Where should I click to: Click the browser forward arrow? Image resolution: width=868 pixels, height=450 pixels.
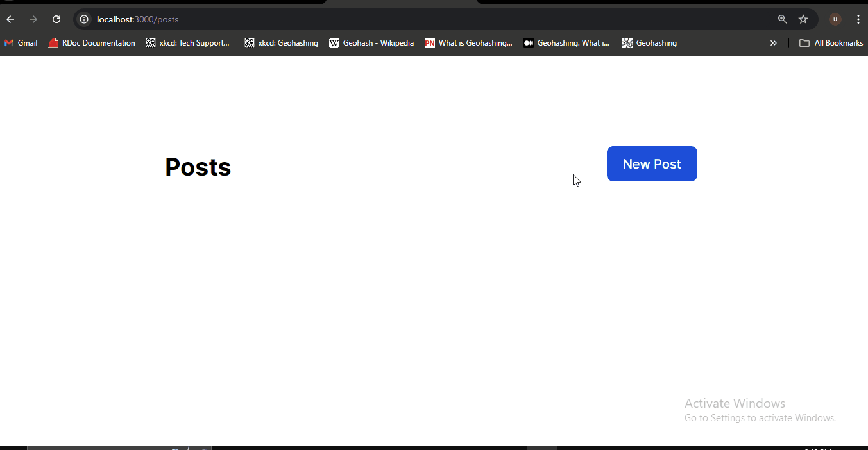coord(33,19)
